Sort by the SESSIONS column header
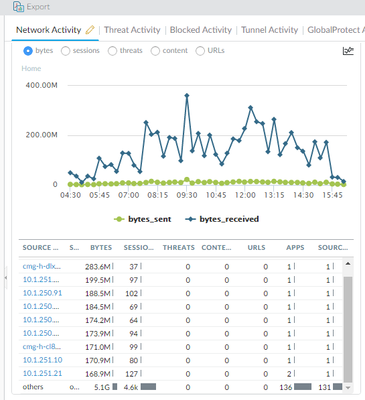This screenshot has width=365, height=400. click(139, 248)
